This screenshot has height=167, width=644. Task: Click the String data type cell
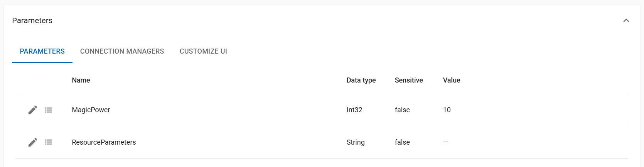click(356, 142)
